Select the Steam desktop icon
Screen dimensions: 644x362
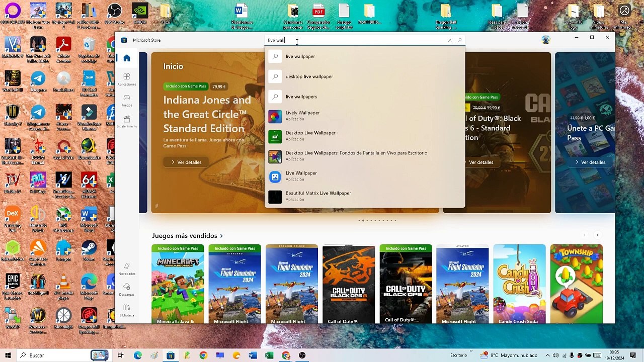(x=89, y=250)
